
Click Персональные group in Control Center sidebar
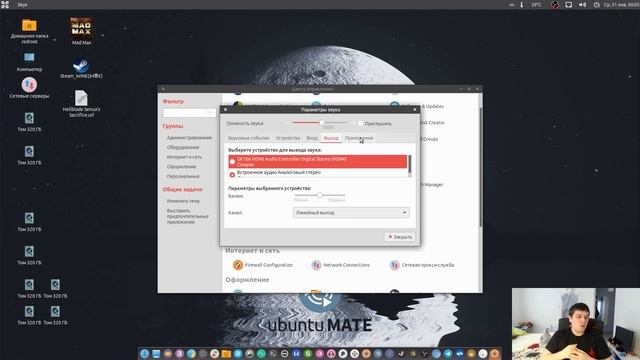tap(183, 176)
